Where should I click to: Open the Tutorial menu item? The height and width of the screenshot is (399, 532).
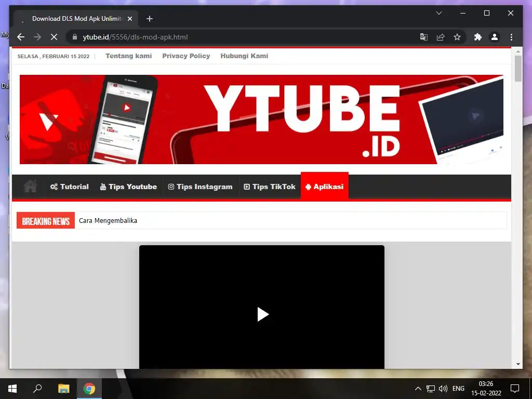pyautogui.click(x=70, y=187)
